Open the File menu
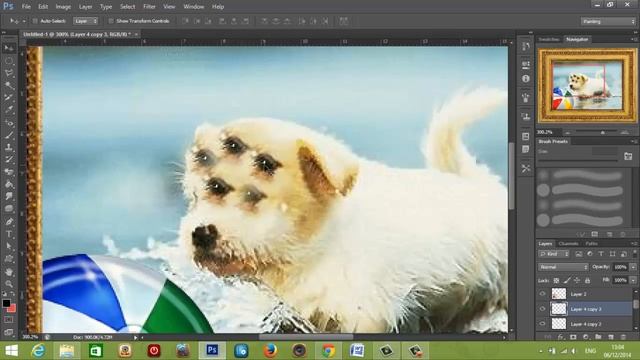Viewport: 640px width, 360px height. [x=26, y=7]
